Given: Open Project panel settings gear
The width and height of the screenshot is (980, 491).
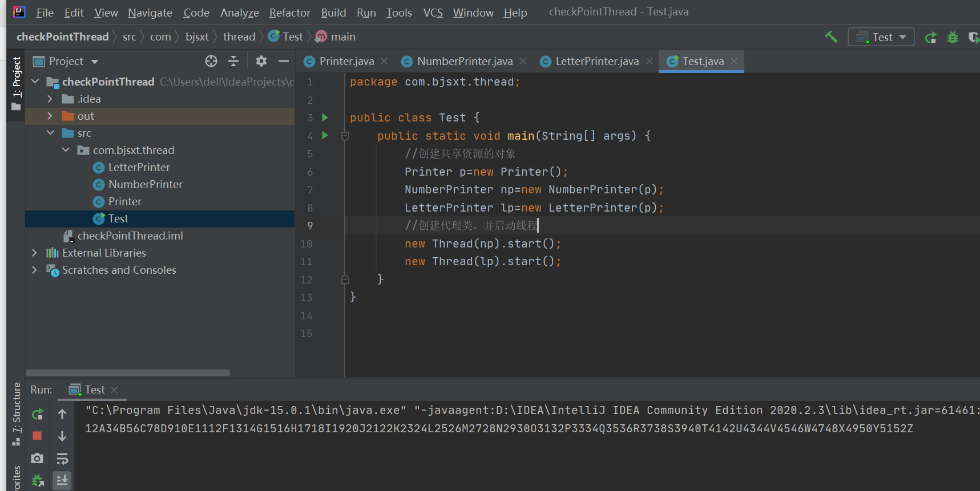Looking at the screenshot, I should (x=261, y=61).
